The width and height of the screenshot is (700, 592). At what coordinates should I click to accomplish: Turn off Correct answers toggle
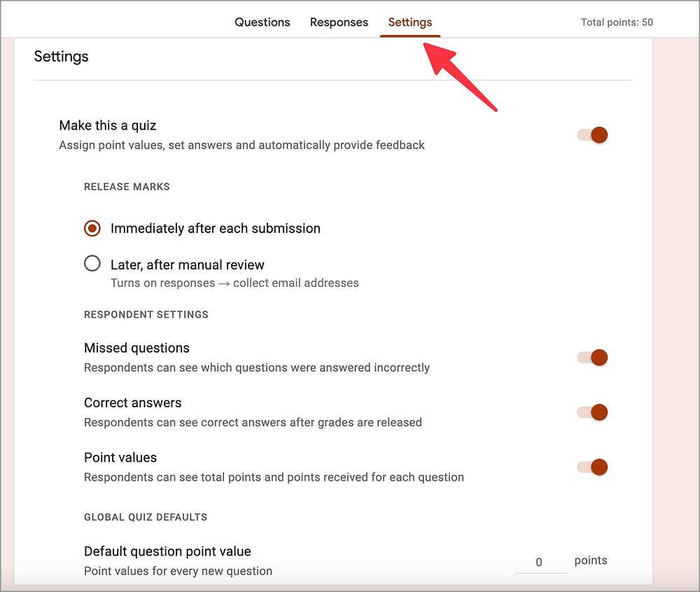click(x=593, y=412)
